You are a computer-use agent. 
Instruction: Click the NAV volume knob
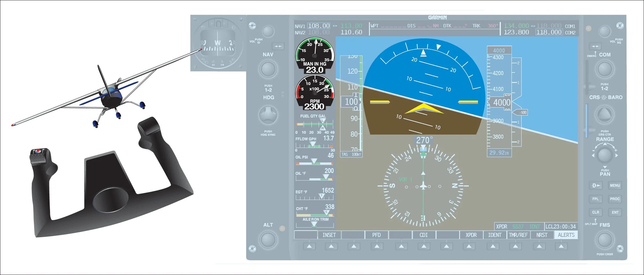click(x=268, y=31)
